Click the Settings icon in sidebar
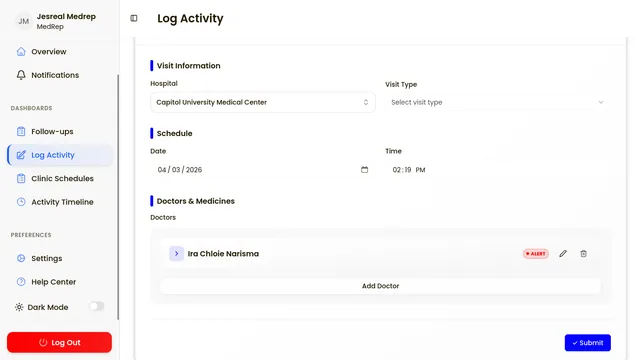 (21, 258)
